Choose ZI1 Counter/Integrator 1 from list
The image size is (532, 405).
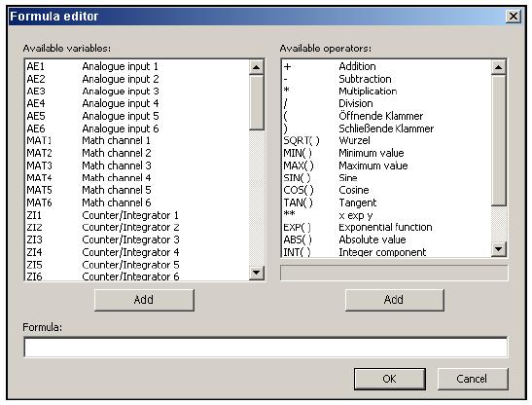click(x=137, y=215)
